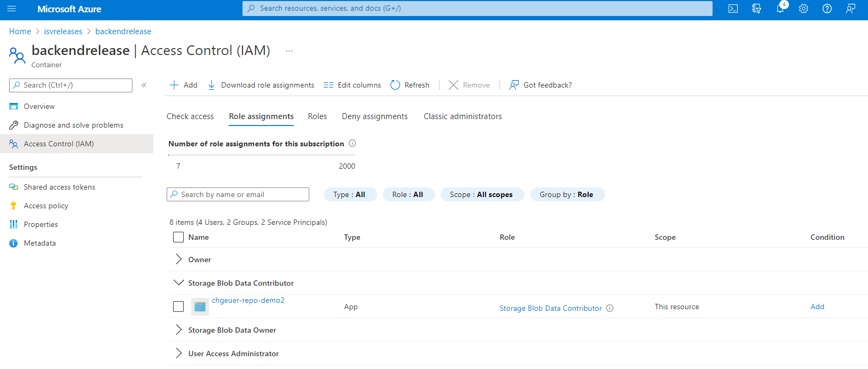Sort by the Scope column header
The width and height of the screenshot is (868, 369).
[665, 237]
